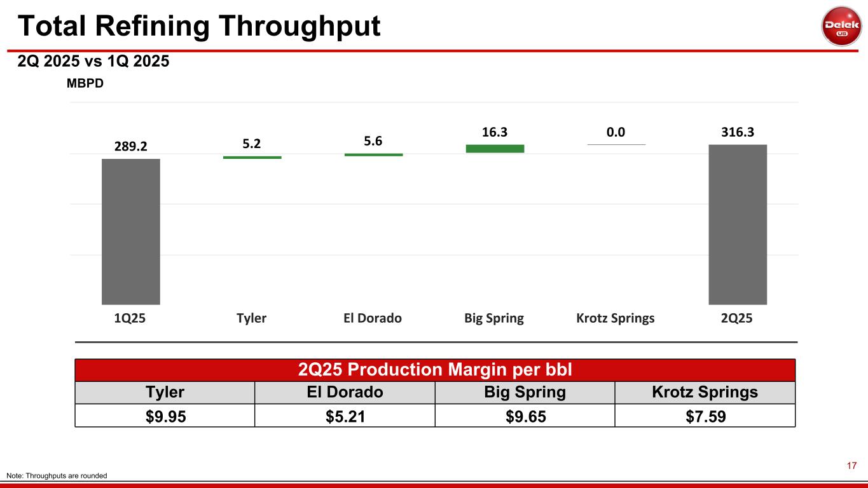
Task: Select the El Dorado table column header
Action: [x=345, y=392]
